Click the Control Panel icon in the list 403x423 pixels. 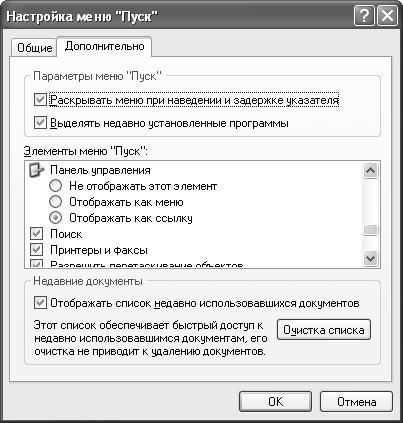tap(37, 170)
